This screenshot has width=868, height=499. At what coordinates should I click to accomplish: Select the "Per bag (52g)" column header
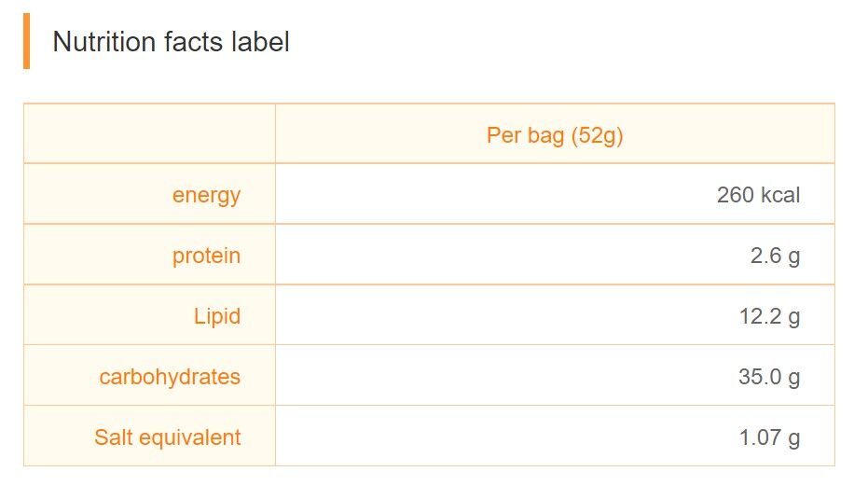click(x=555, y=135)
